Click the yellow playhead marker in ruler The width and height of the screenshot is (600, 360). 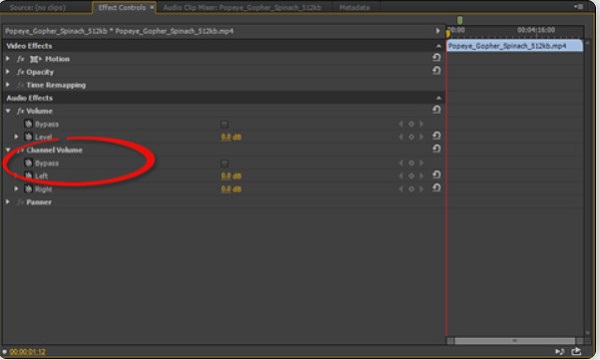click(448, 34)
